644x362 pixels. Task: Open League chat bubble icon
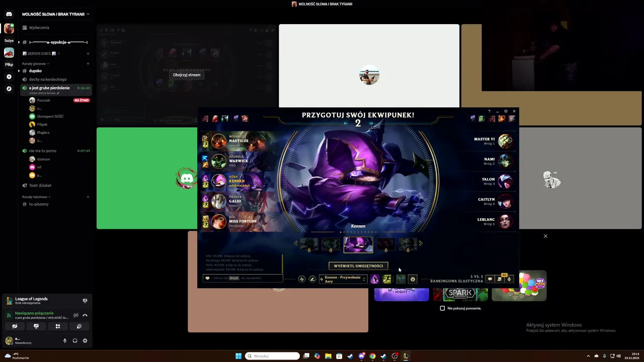[490, 279]
